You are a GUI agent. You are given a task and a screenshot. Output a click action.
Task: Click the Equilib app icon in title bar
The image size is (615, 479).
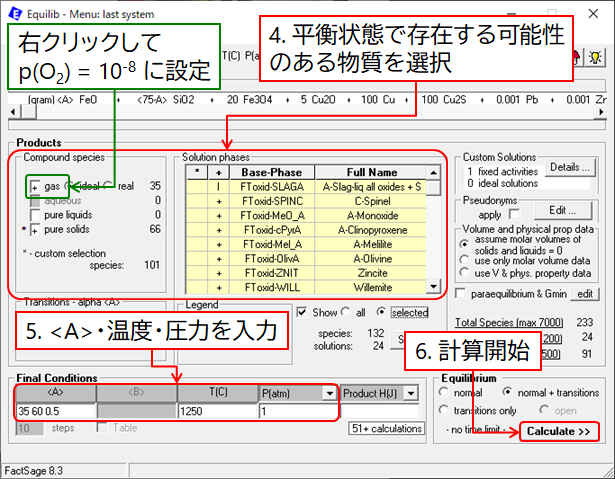click(x=11, y=11)
